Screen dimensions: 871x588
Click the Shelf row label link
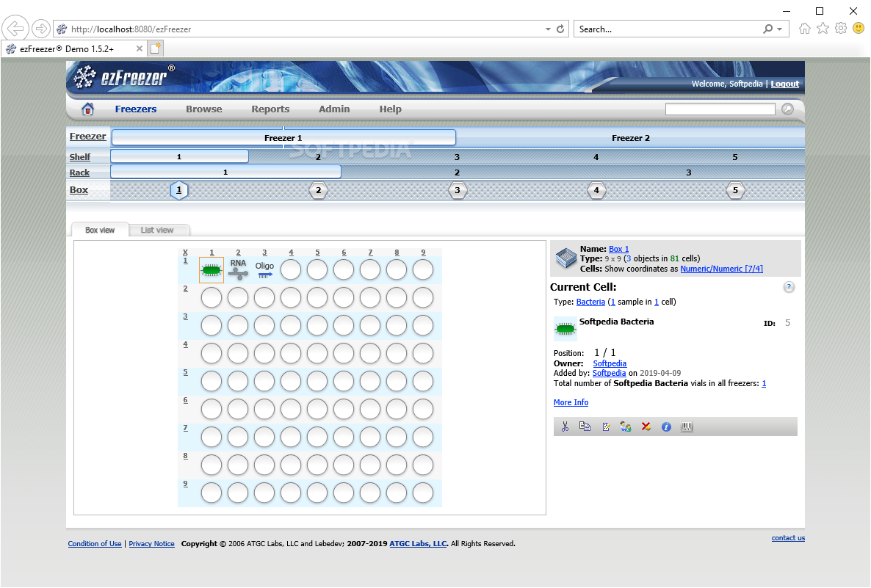(79, 157)
